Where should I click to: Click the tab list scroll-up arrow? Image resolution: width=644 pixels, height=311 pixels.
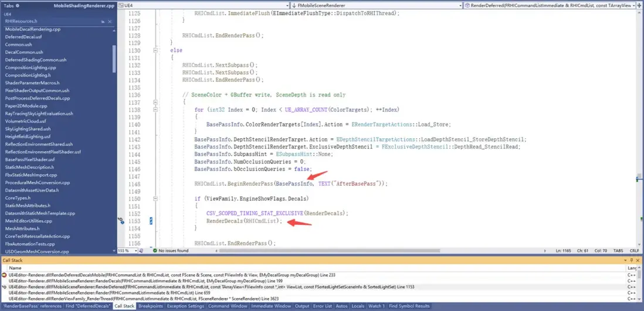[x=114, y=31]
